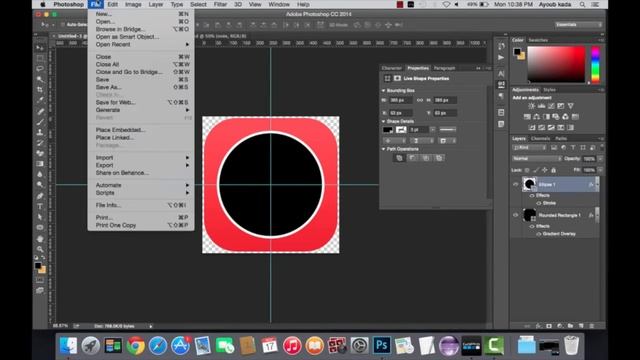Select the Brush tool
The image size is (640, 360).
40,122
